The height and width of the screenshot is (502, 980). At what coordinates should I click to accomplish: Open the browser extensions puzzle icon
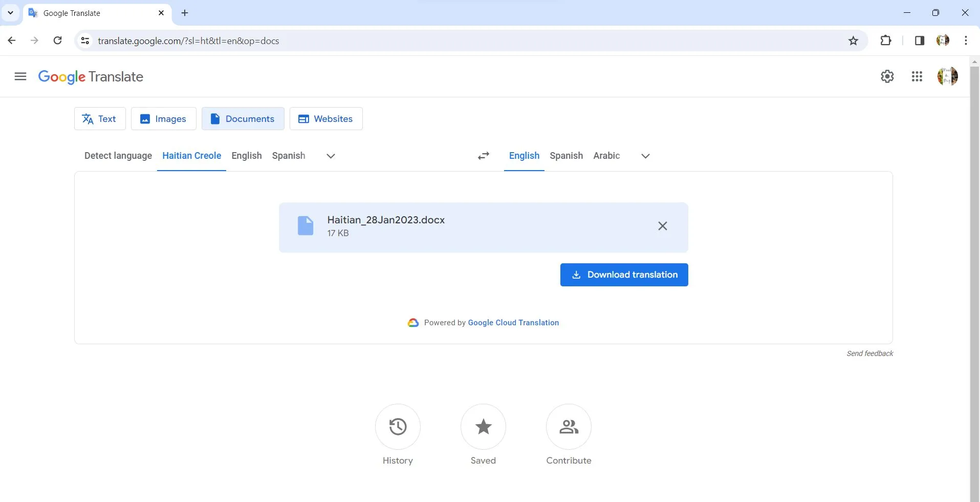point(886,40)
